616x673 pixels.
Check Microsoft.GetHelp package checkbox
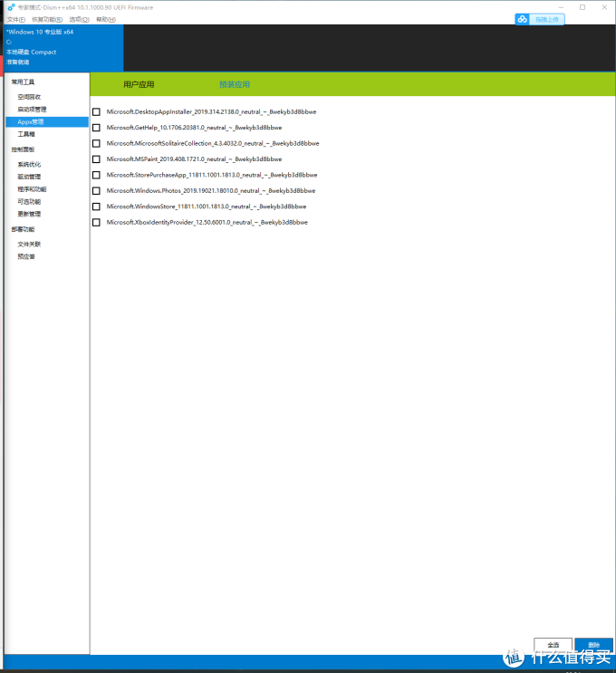[96, 128]
